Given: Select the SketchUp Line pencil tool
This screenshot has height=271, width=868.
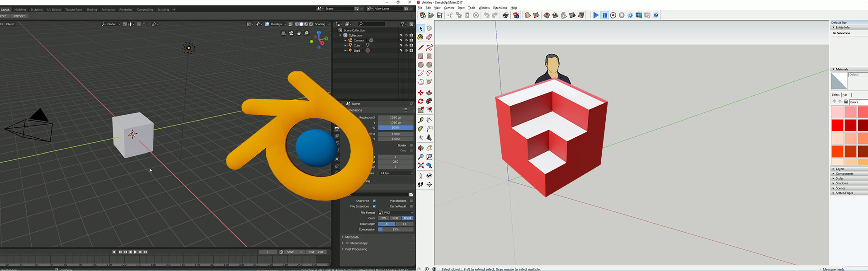Looking at the screenshot, I should (x=421, y=47).
